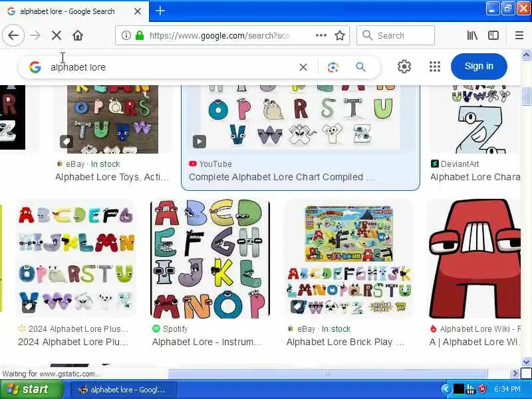
Task: Go back using the browser back arrow
Action: pyautogui.click(x=13, y=35)
